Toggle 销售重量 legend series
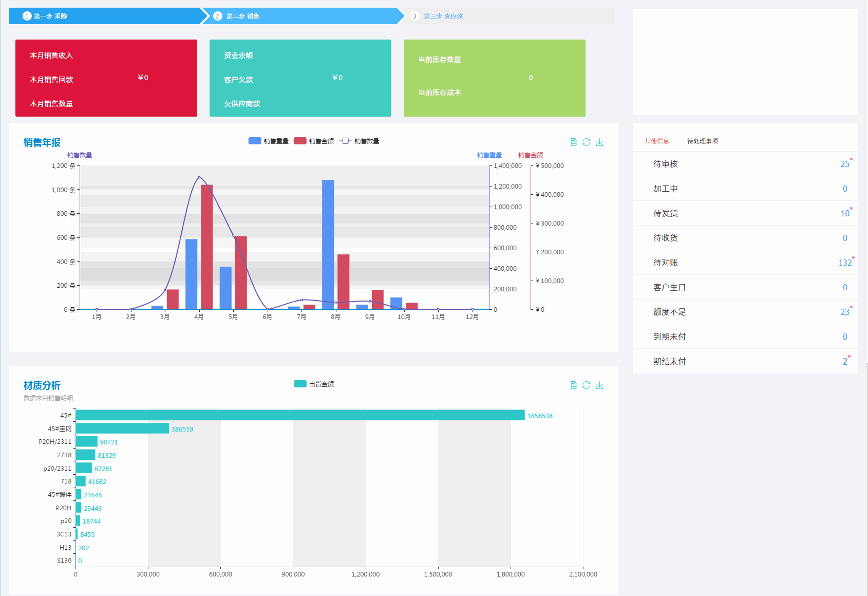This screenshot has width=868, height=596. 269,141
